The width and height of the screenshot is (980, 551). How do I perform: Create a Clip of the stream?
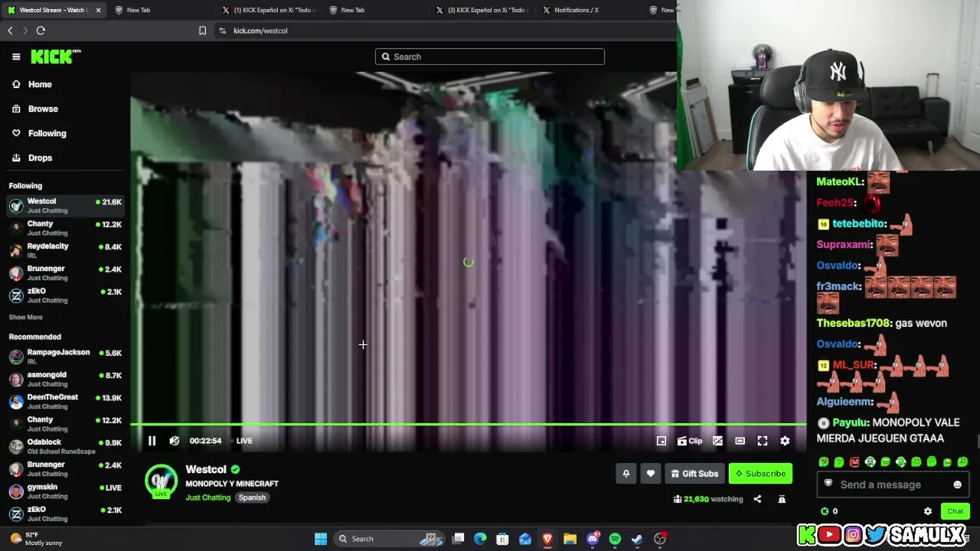pos(690,441)
